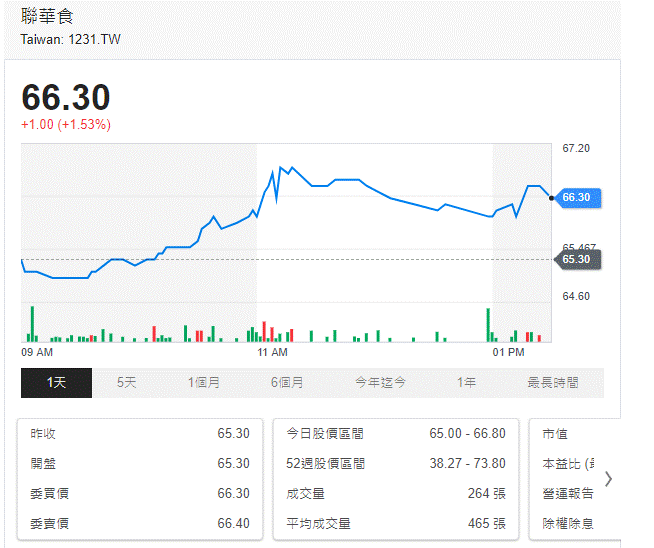
Task: Click the 成交量 volume row
Action: click(396, 494)
